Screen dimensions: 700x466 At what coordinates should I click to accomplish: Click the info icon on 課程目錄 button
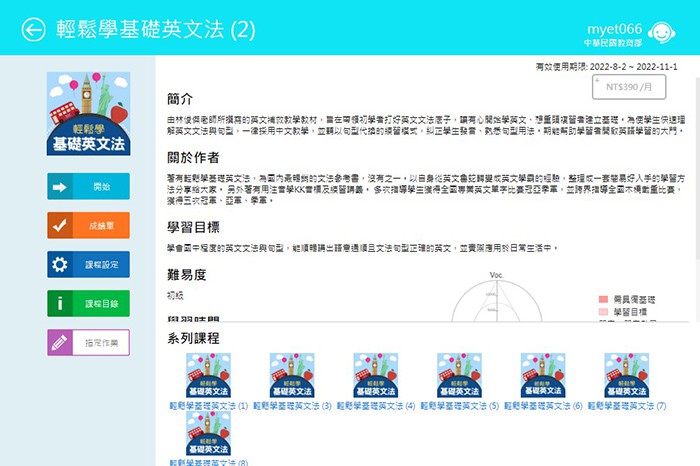(x=60, y=303)
